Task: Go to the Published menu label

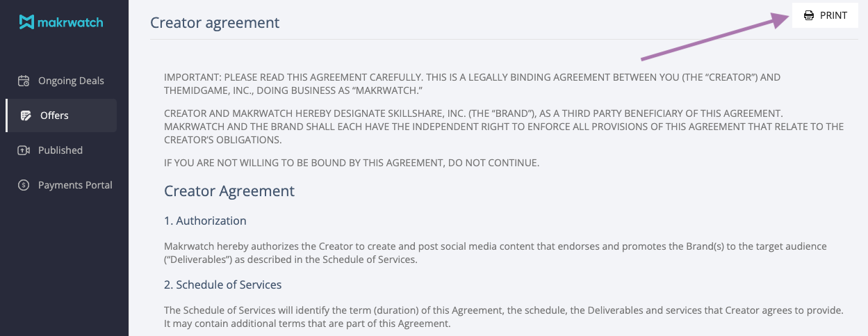Action: [60, 150]
